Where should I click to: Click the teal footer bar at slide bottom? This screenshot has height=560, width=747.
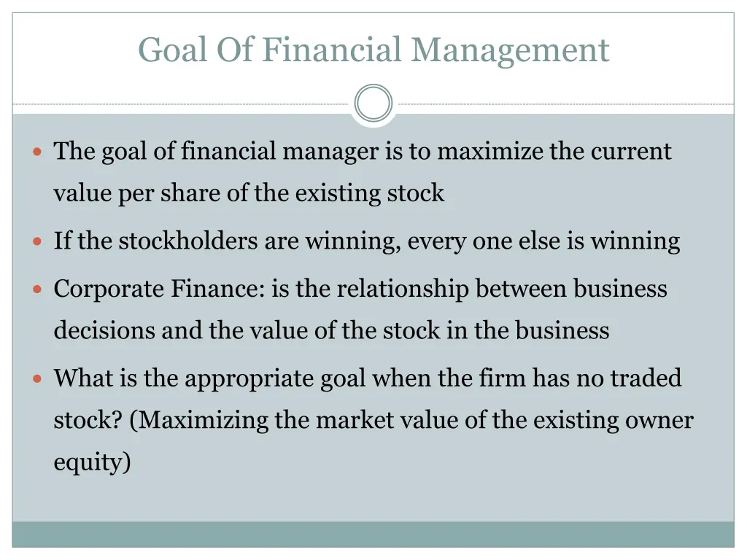pos(373,534)
